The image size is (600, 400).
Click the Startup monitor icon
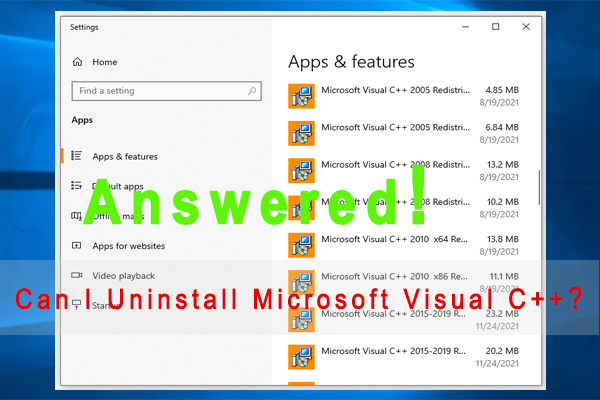click(77, 305)
